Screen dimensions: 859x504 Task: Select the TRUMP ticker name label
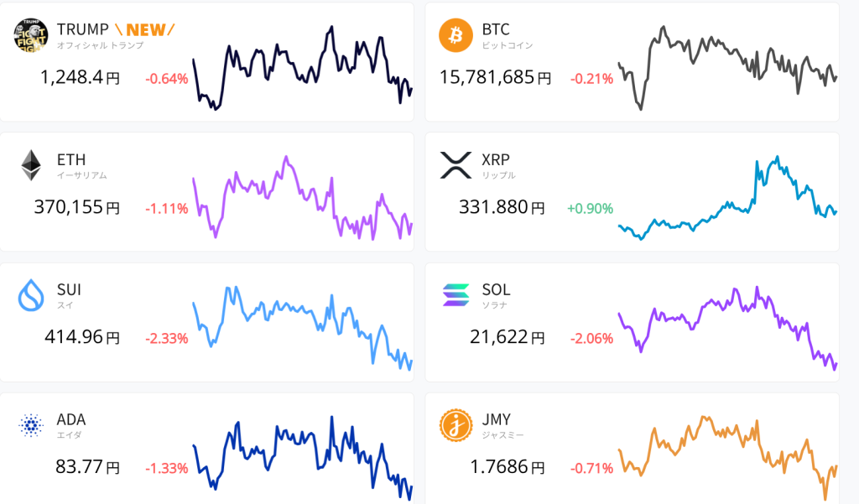[83, 29]
